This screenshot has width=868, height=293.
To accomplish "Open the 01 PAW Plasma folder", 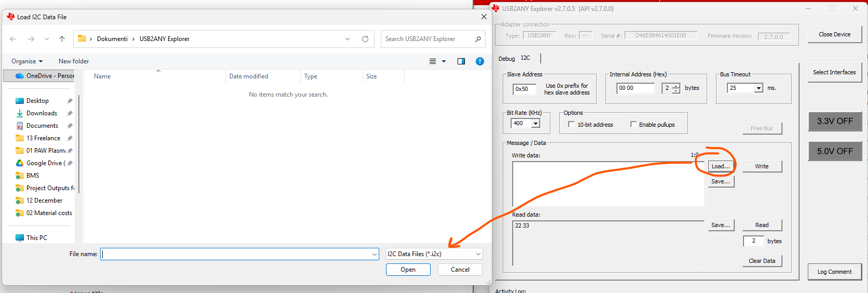I will click(46, 151).
